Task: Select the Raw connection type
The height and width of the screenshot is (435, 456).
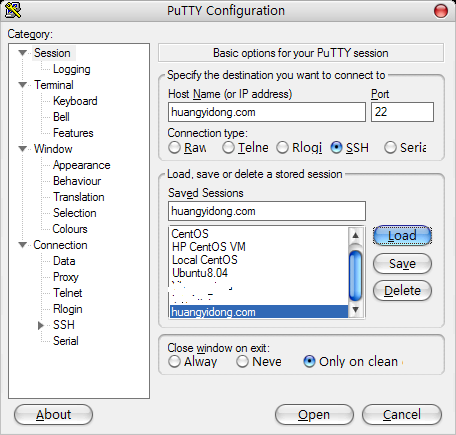Action: pyautogui.click(x=174, y=147)
